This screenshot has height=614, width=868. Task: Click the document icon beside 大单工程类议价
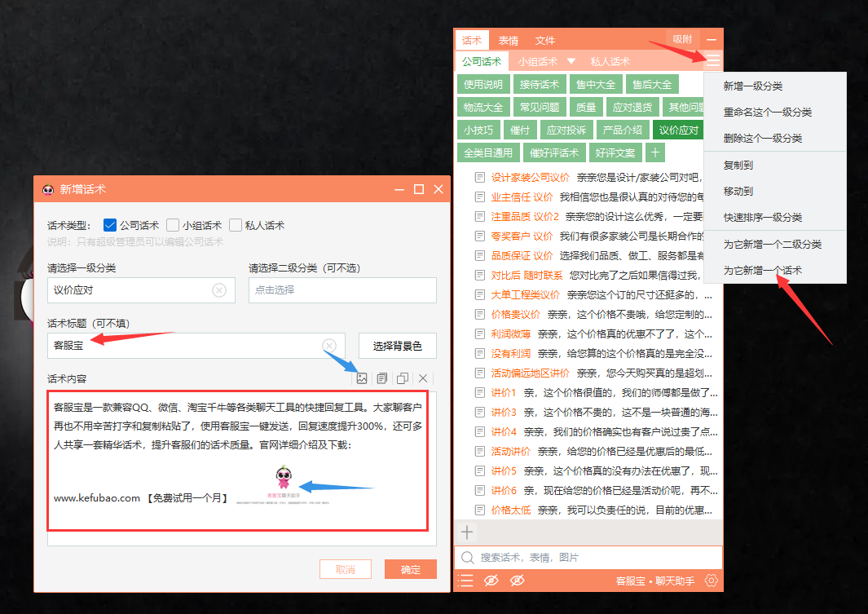(x=480, y=294)
